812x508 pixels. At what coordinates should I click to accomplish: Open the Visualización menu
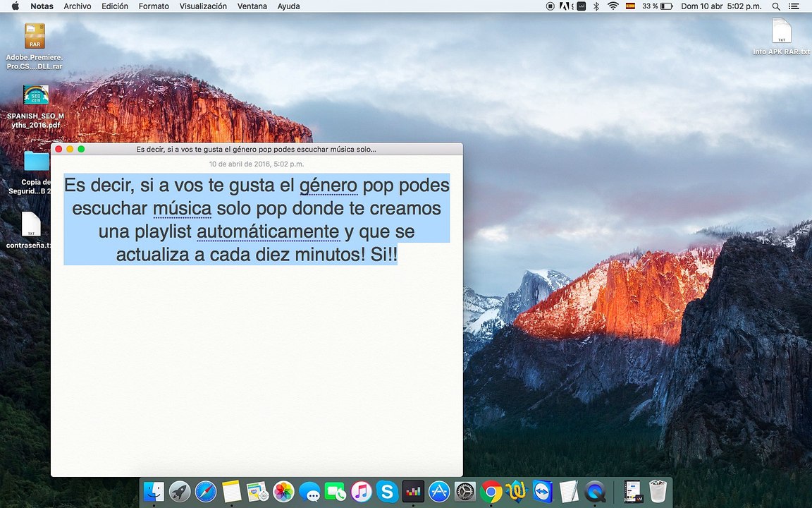(203, 6)
